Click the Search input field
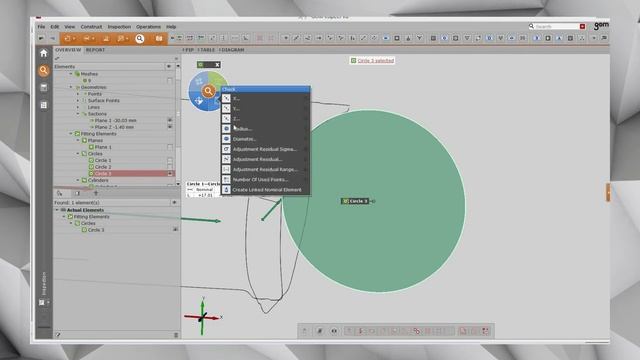This screenshot has width=640, height=360. [556, 27]
